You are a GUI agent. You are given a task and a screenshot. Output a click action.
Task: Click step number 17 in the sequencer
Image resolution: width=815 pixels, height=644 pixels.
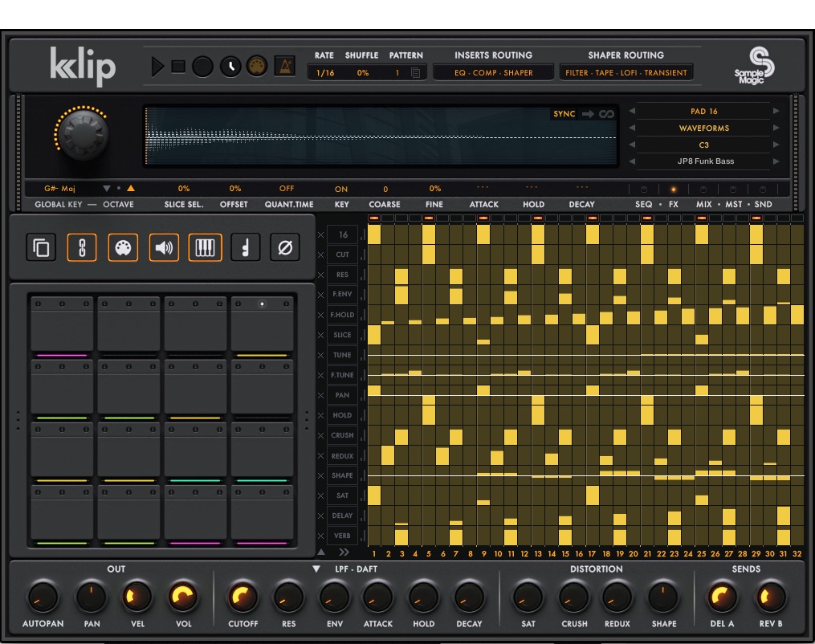pyautogui.click(x=592, y=553)
